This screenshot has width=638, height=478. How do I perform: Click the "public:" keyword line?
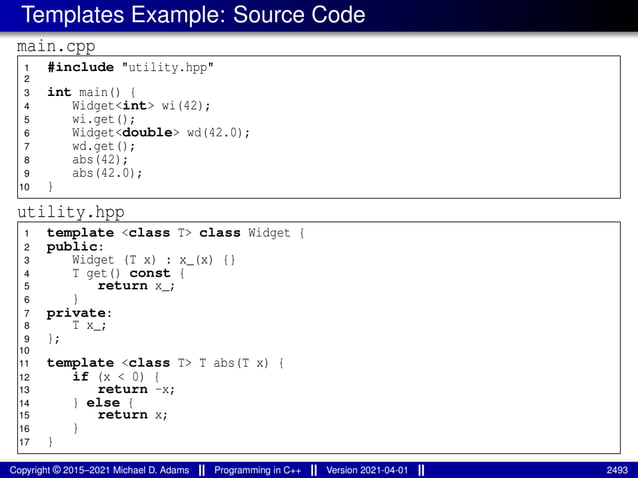[x=75, y=247]
